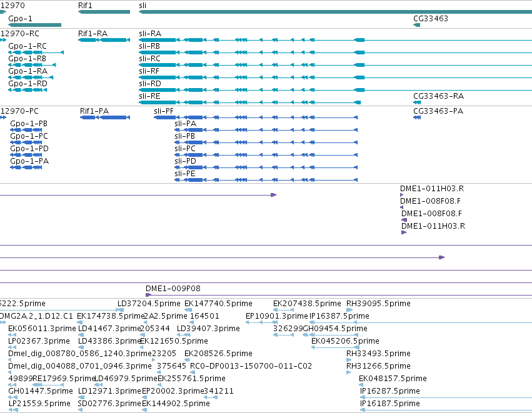The height and width of the screenshot is (413, 532).
Task: Select protein sli-PB
Action: 184,136
